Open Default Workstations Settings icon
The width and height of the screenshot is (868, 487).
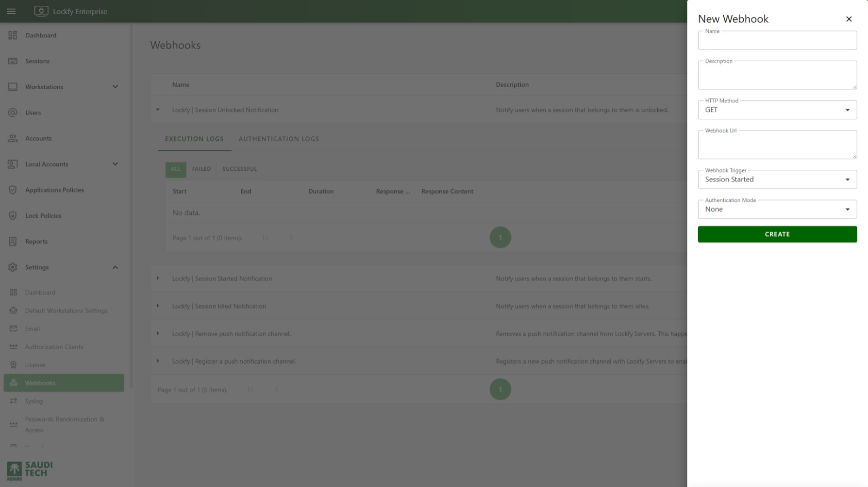13,310
